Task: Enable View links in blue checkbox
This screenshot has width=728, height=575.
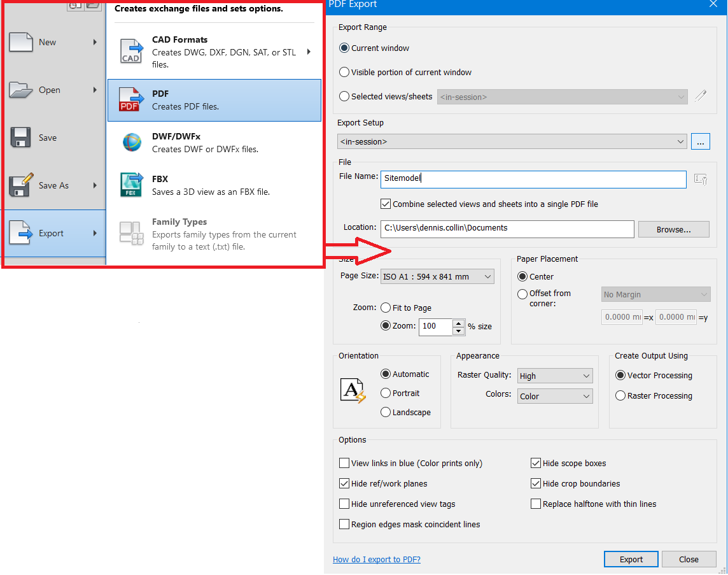Action: coord(344,464)
